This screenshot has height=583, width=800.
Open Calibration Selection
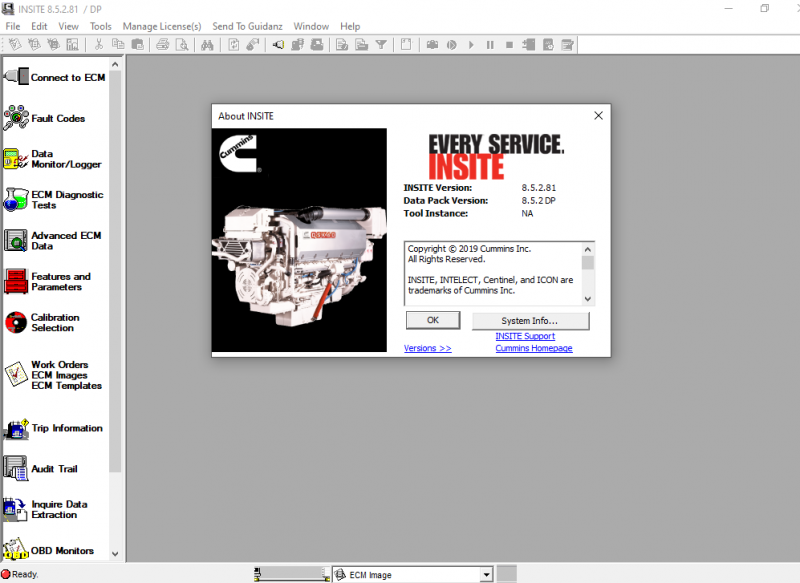point(42,322)
